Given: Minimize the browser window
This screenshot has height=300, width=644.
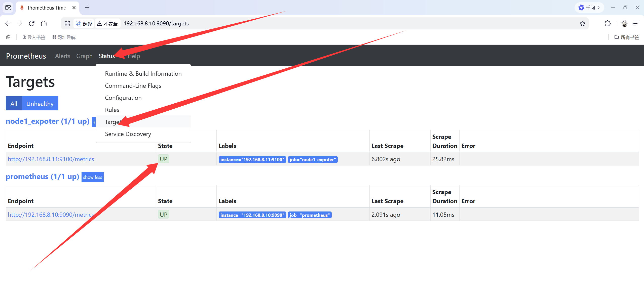Looking at the screenshot, I should [x=613, y=8].
